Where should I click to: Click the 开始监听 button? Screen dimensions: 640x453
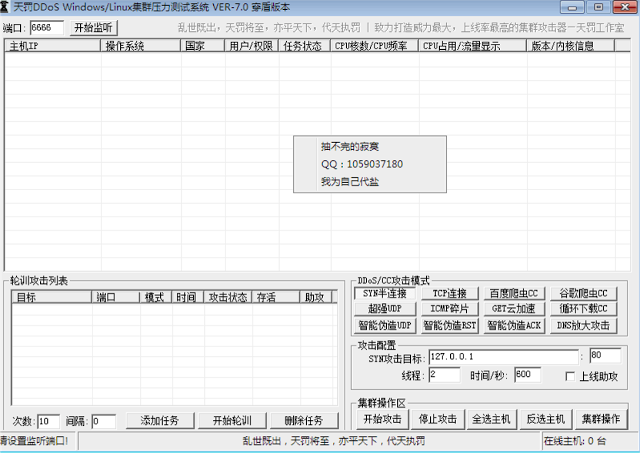pyautogui.click(x=93, y=28)
